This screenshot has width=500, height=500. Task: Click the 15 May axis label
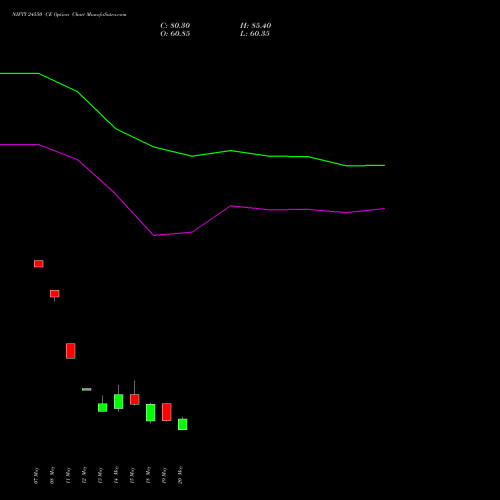[132, 475]
